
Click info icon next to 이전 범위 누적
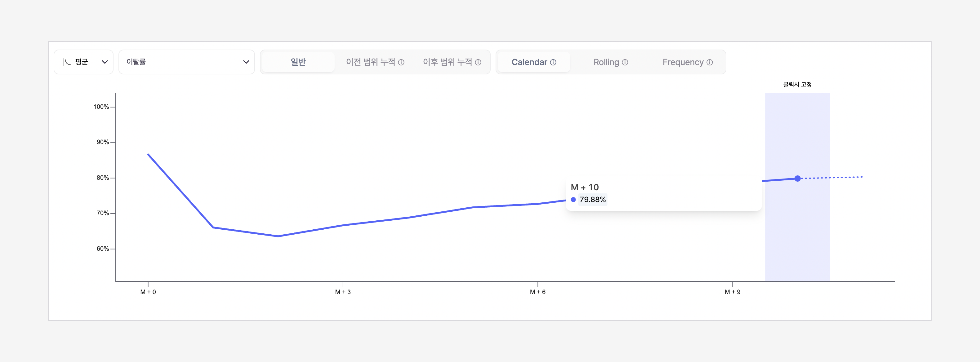(x=401, y=62)
